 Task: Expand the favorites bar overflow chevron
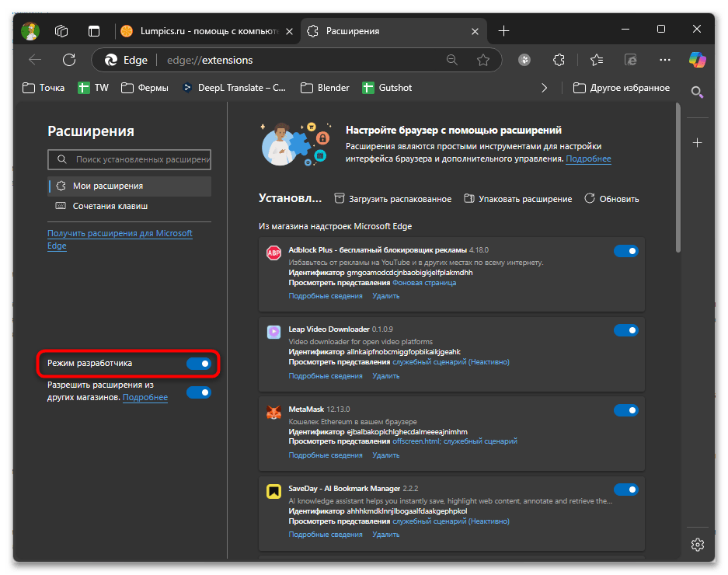point(544,88)
